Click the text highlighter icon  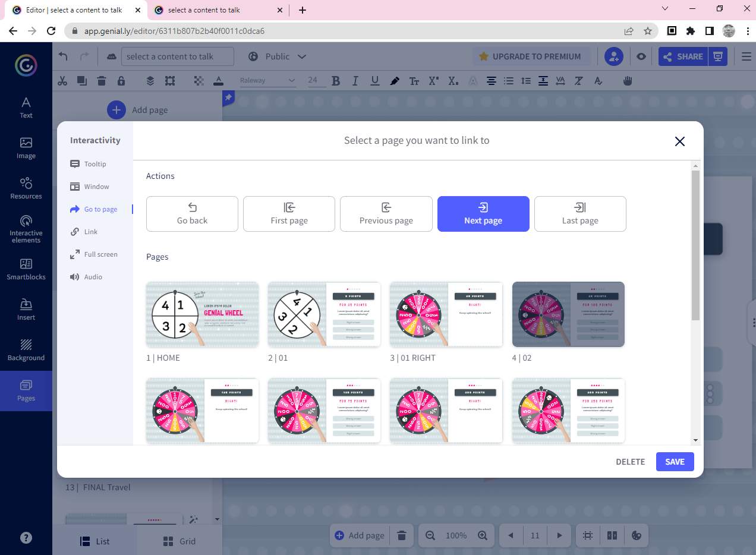pyautogui.click(x=395, y=81)
